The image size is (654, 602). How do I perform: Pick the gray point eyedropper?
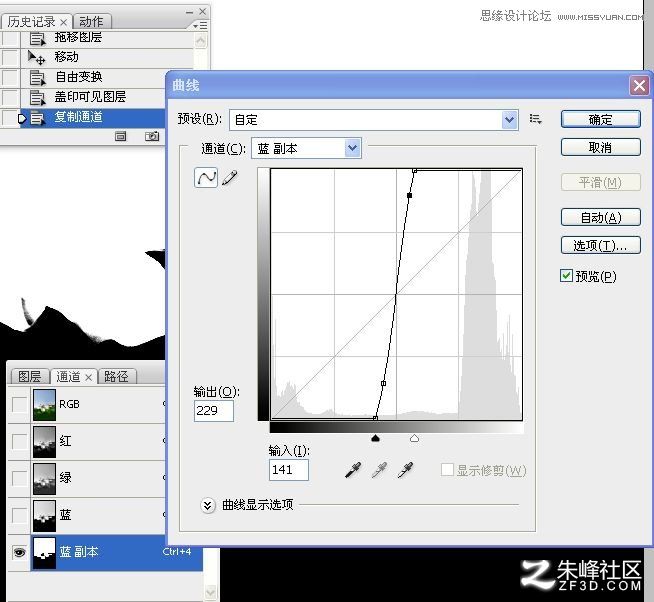pyautogui.click(x=379, y=470)
